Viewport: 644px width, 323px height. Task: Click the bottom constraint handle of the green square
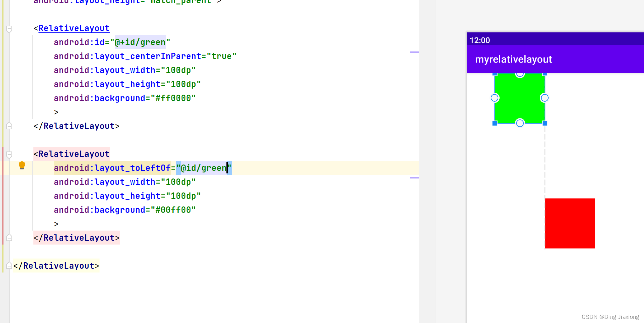(520, 123)
